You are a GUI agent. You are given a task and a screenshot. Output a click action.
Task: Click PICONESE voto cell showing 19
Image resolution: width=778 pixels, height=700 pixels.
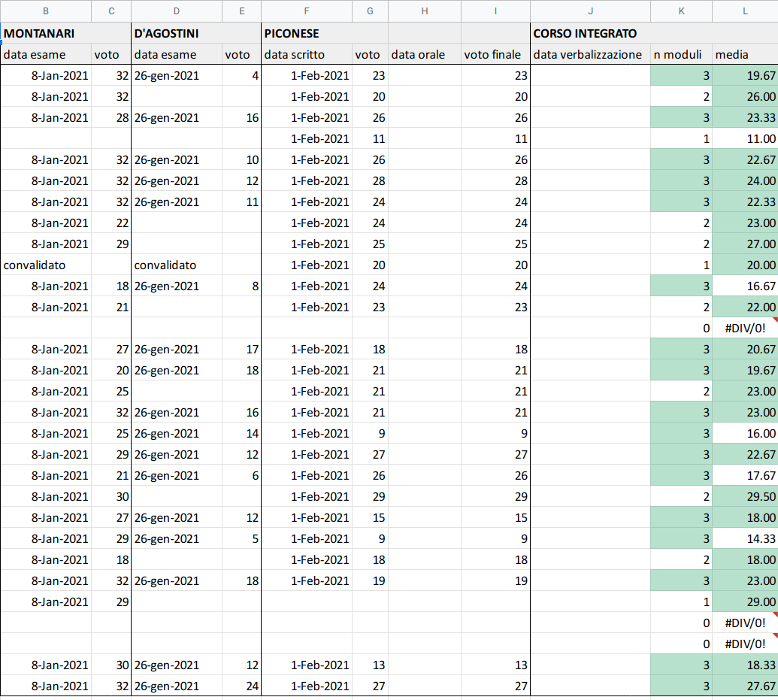[x=370, y=581]
